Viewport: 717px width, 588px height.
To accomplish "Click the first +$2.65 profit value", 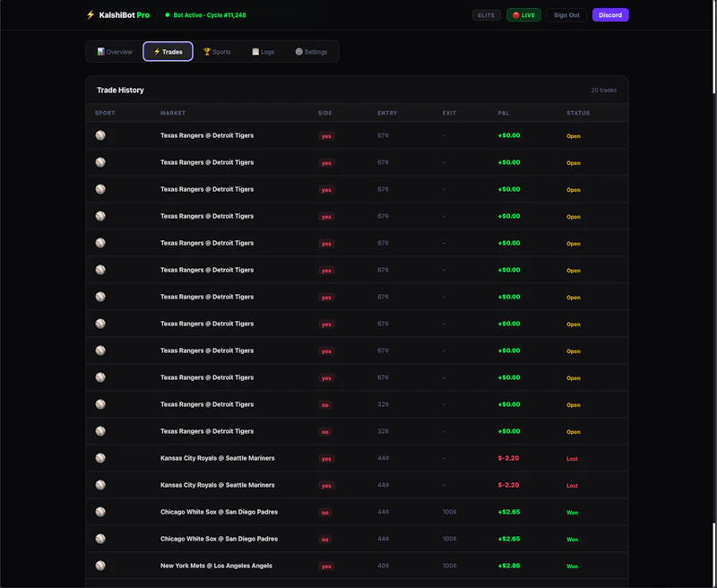I will point(509,512).
